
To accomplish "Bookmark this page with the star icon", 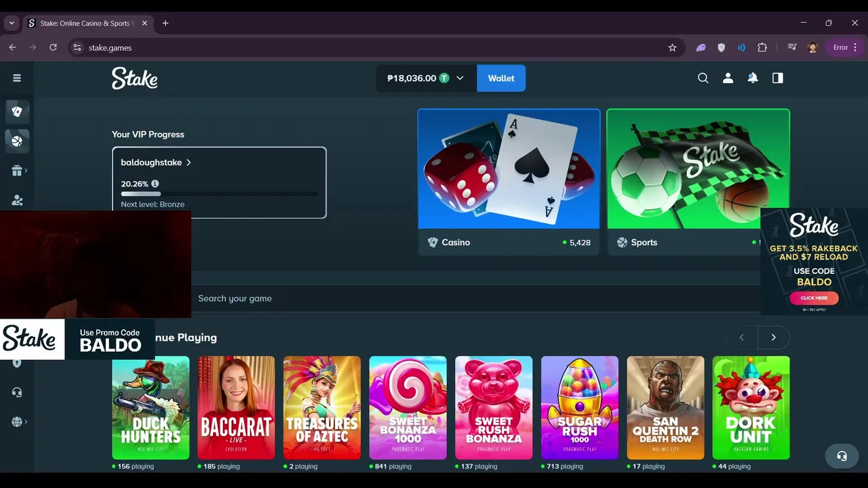I will 672,47.
